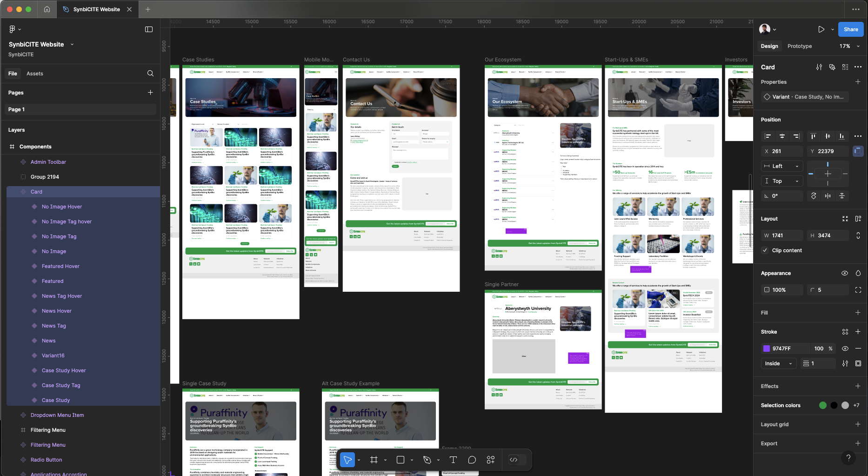Select the Frame tool in toolbar
This screenshot has width=868, height=476.
(374, 460)
